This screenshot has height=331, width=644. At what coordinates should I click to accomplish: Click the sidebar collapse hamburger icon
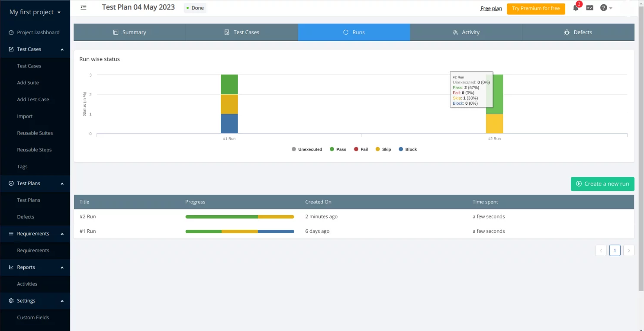84,7
